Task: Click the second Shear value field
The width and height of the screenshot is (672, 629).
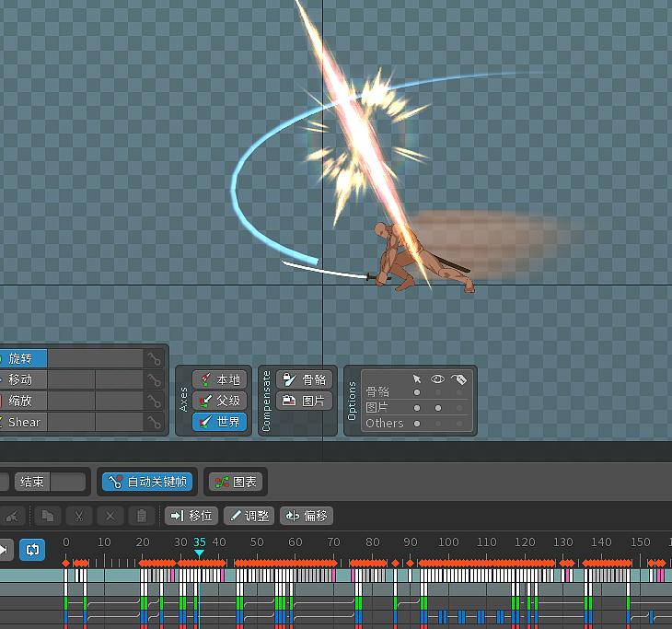Action: point(119,423)
